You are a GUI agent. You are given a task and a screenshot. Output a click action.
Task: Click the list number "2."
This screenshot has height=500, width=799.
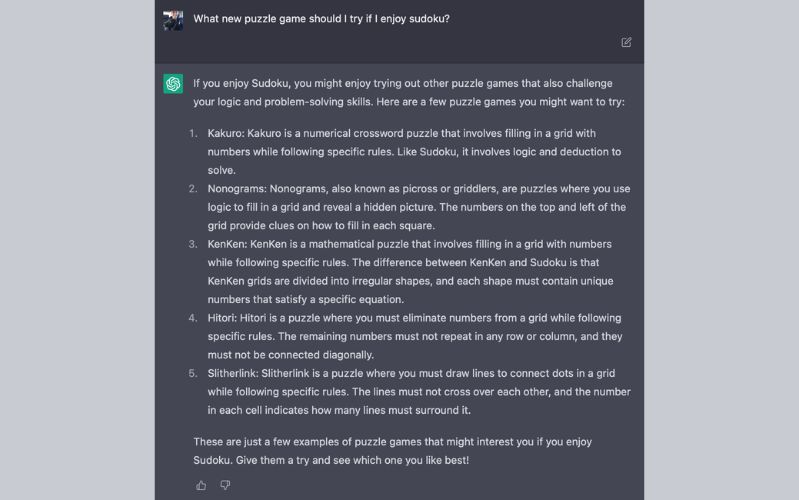(x=192, y=188)
